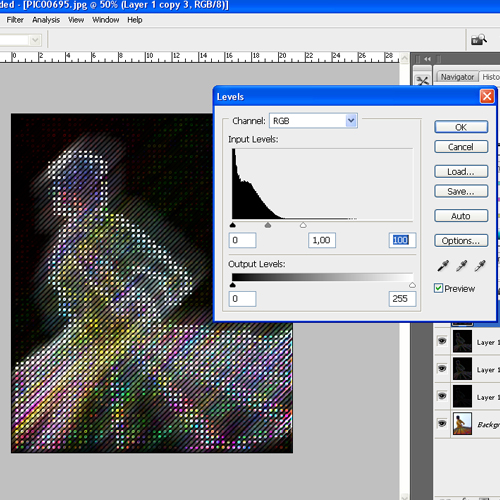Click the Save... button
Image resolution: width=500 pixels, height=500 pixels.
(461, 191)
